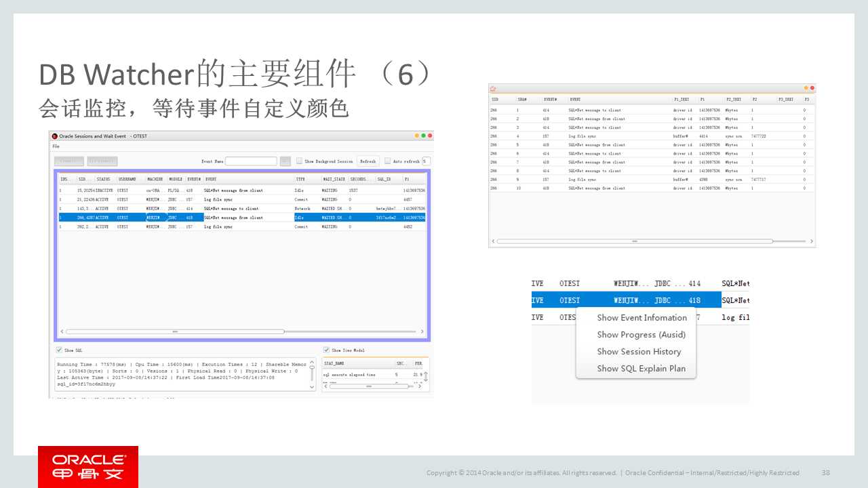868x488 pixels.
Task: Click the history window horizontal scrollbar thumb
Action: point(635,241)
